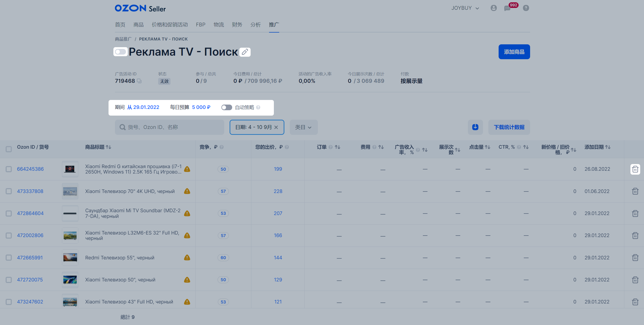
Task: Delete product 472665991 with trash icon
Action: click(x=635, y=258)
